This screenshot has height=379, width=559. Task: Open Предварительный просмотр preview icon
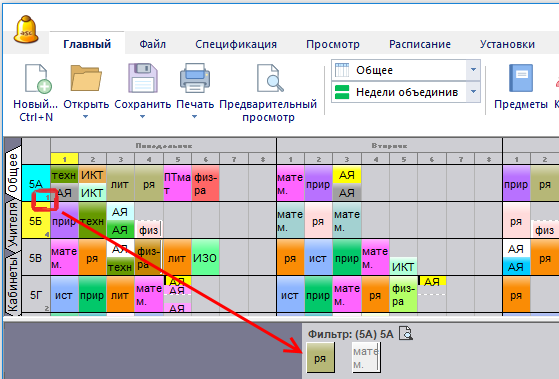click(270, 78)
